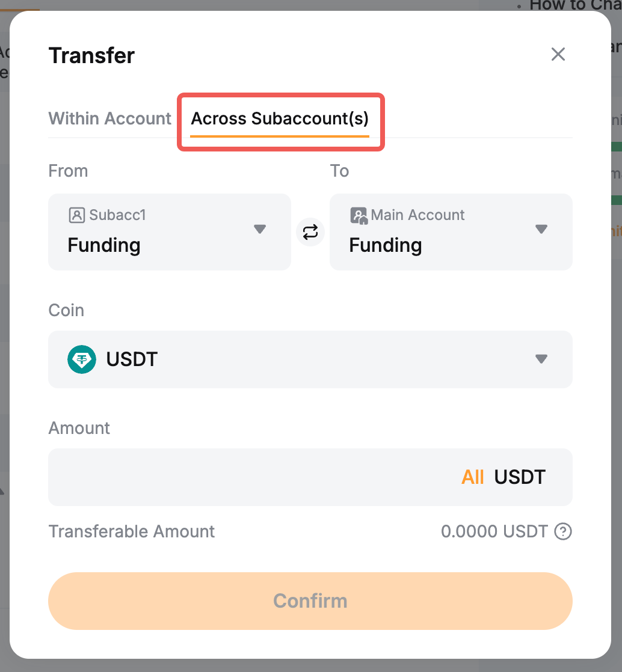
Task: Click the Main Account label in To box
Action: (417, 215)
